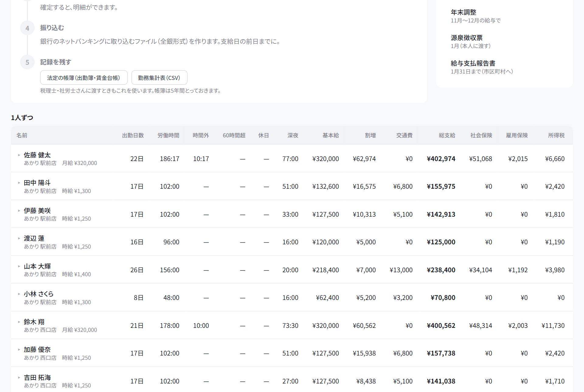584x392 pixels.
Task: Expand the 吉田 拓海 row triangle
Action: pyautogui.click(x=19, y=377)
